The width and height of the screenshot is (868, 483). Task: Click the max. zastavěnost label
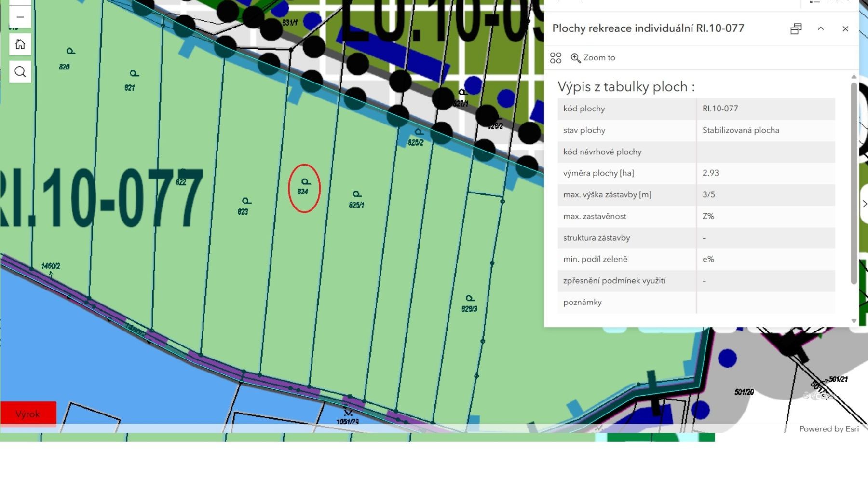595,216
